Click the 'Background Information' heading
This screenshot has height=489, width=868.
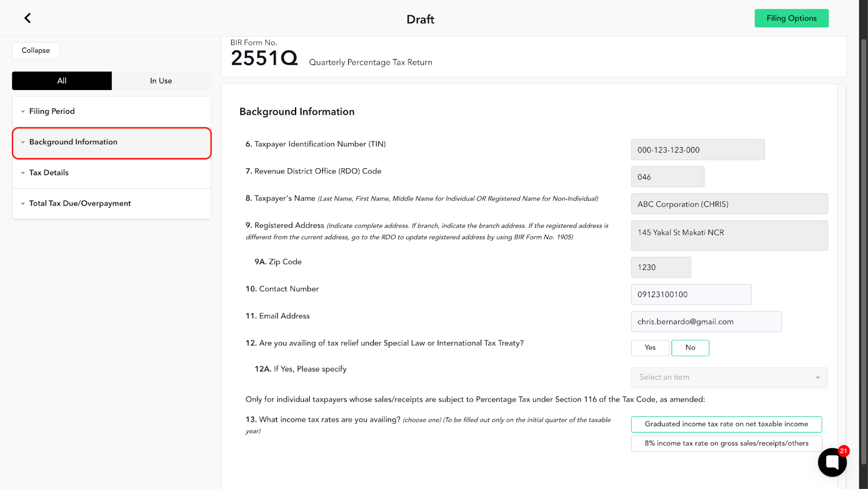coord(297,112)
